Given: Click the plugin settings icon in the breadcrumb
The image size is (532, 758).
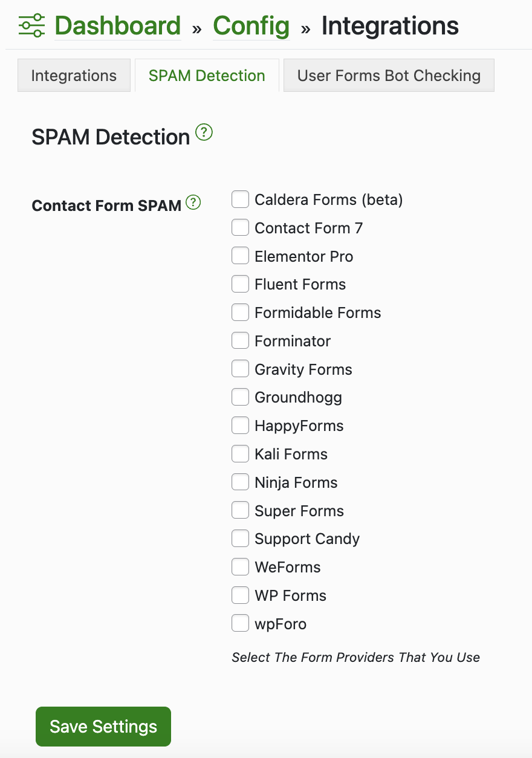Looking at the screenshot, I should [x=30, y=25].
